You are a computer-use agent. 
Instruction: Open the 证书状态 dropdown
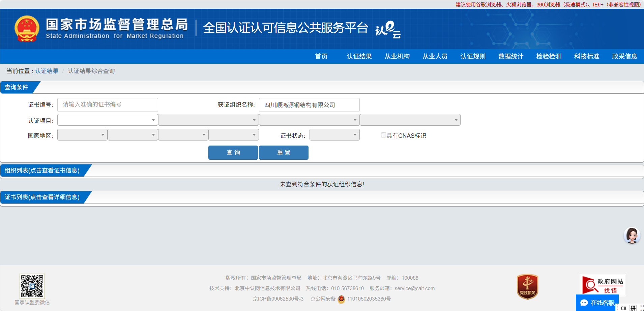(x=334, y=135)
